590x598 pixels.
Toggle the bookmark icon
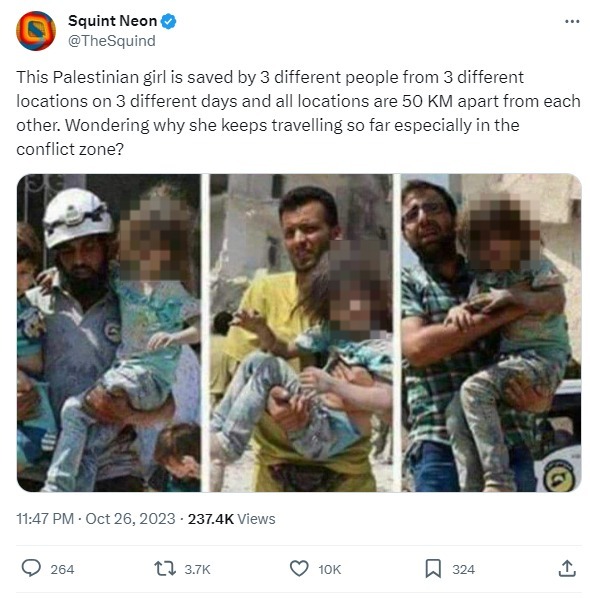click(x=433, y=569)
